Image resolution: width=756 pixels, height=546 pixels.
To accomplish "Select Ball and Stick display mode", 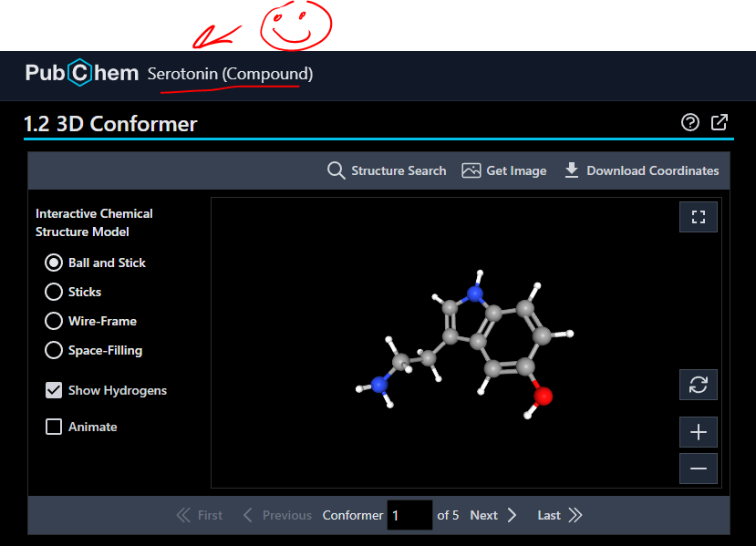I will coord(54,263).
